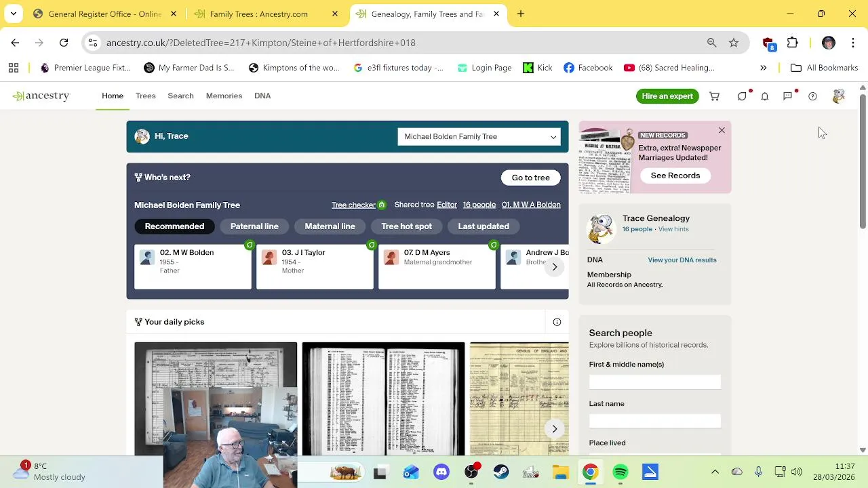The width and height of the screenshot is (868, 488).
Task: Click the hint leaf on 03. J I Taylor card
Action: point(372,245)
